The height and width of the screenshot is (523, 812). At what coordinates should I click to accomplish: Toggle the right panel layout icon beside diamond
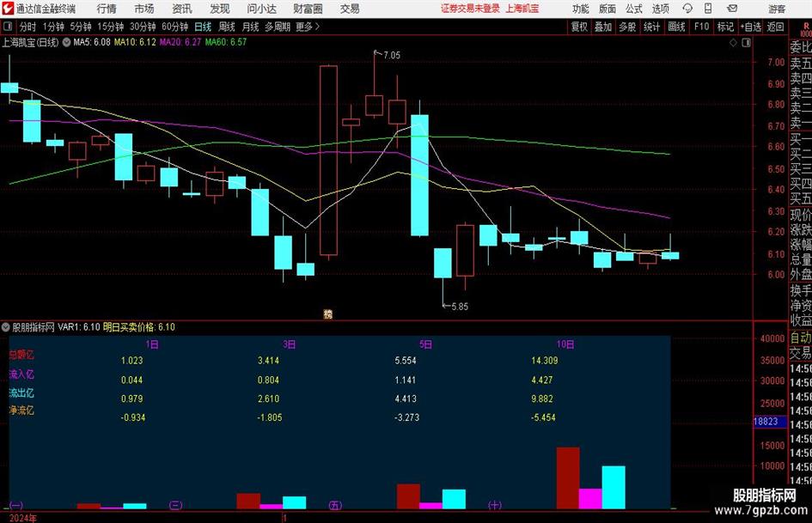[x=746, y=42]
